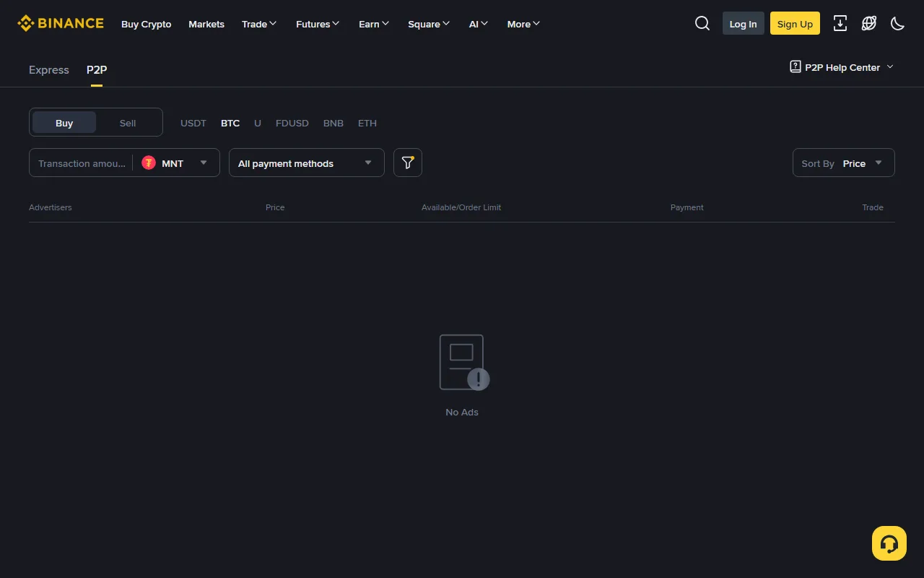
Task: Switch to the P2P tab
Action: click(x=97, y=70)
